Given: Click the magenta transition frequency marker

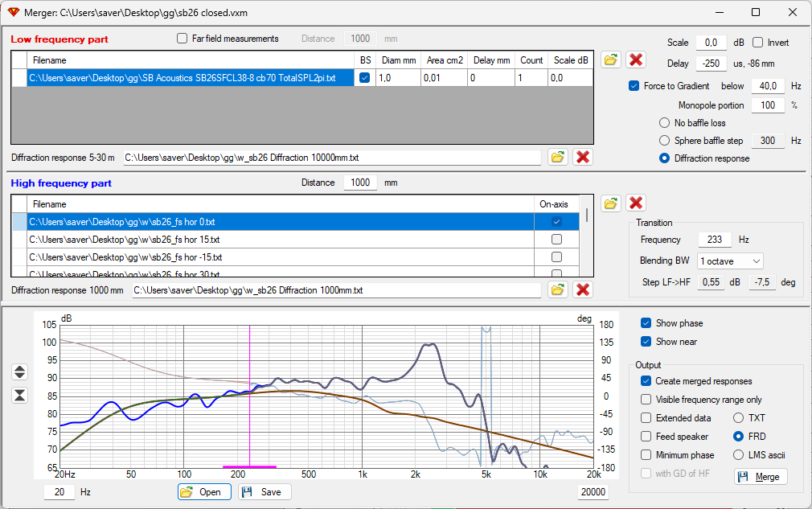Looking at the screenshot, I should [249, 396].
